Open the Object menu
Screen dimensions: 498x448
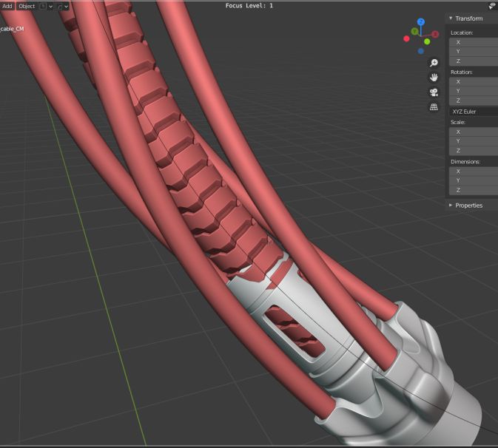tap(27, 6)
